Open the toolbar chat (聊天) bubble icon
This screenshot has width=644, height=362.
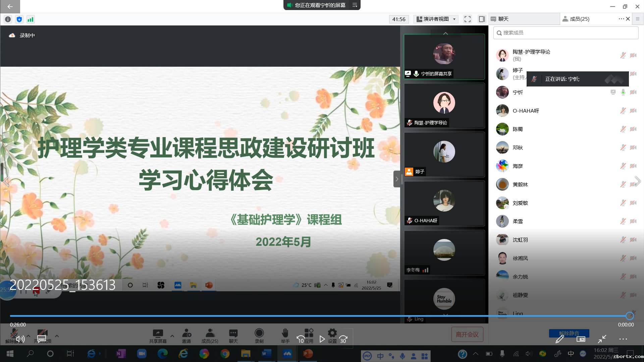coord(233,333)
